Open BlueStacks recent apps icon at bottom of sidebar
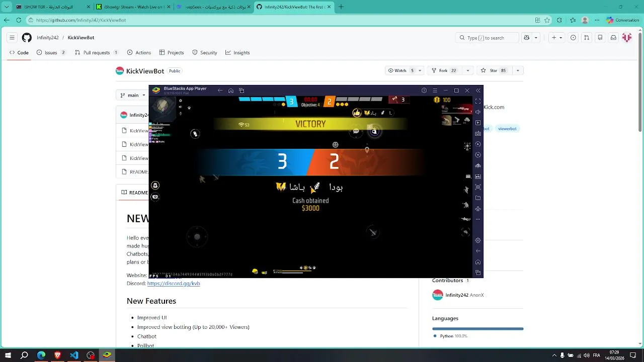Image resolution: width=644 pixels, height=362 pixels. [478, 273]
